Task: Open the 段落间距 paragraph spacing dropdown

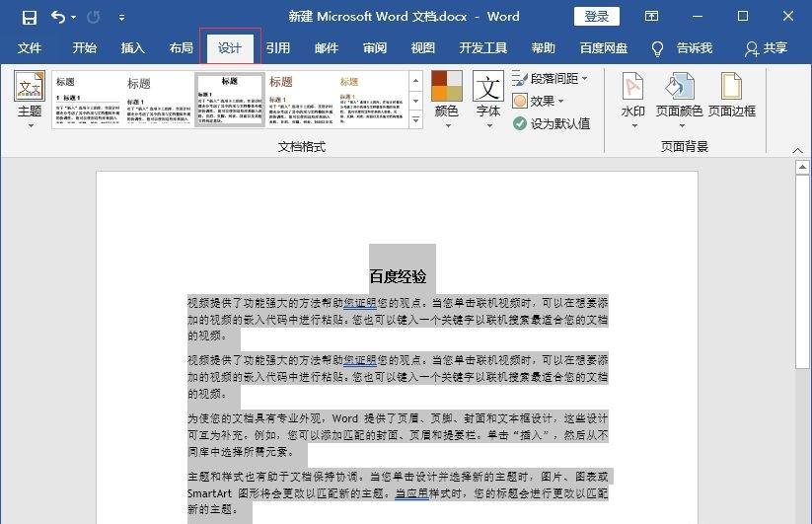Action: (x=551, y=79)
